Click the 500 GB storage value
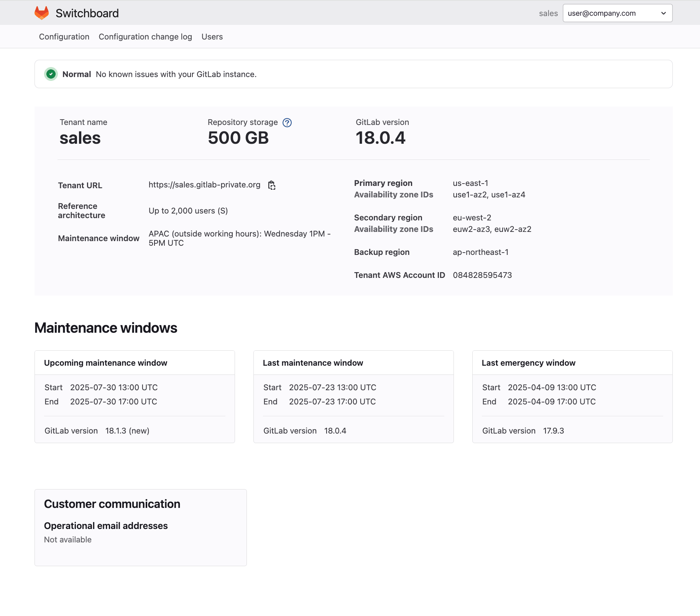Screen dimensions: 700x616 [238, 138]
